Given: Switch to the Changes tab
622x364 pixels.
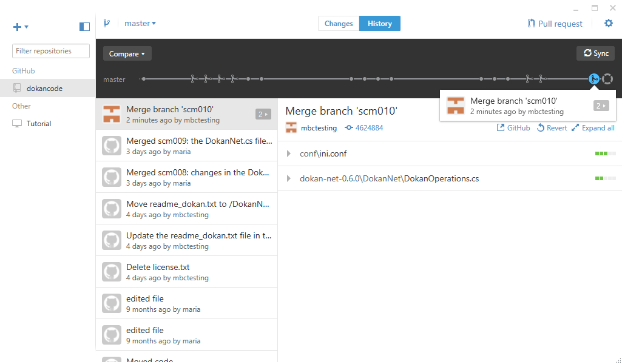Looking at the screenshot, I should click(x=338, y=23).
